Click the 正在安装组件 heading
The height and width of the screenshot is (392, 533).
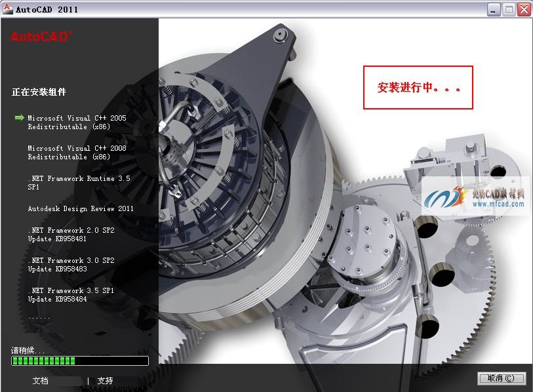click(x=39, y=92)
